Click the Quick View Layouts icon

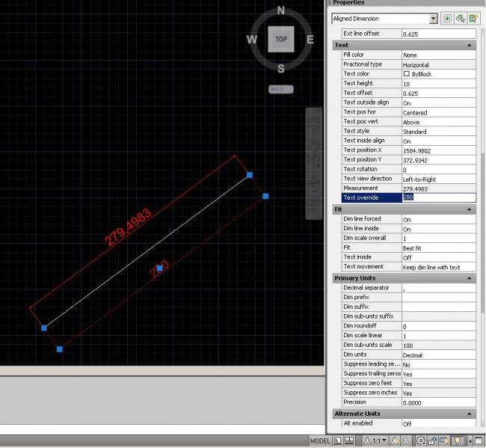pyautogui.click(x=338, y=441)
